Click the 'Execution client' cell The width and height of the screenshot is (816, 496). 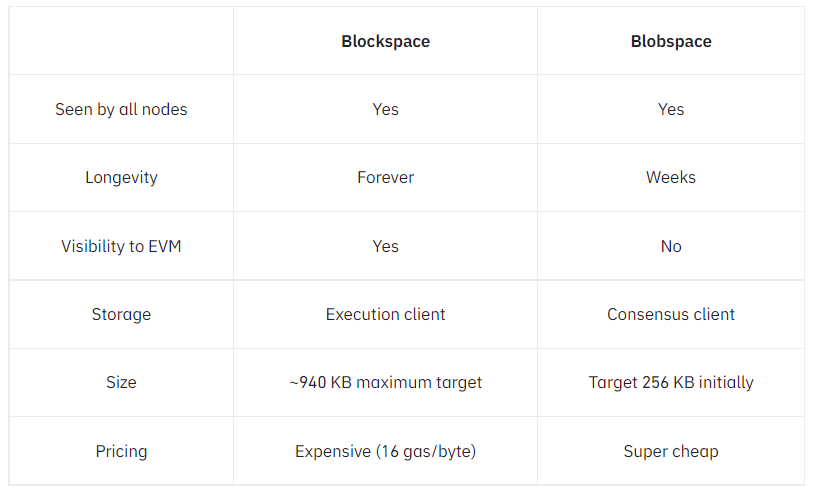point(385,314)
